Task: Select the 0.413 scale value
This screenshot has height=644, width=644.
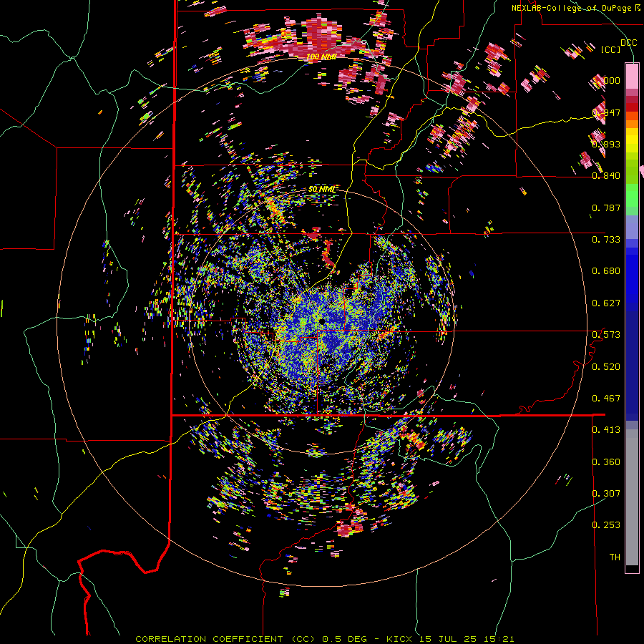Action: [x=606, y=430]
